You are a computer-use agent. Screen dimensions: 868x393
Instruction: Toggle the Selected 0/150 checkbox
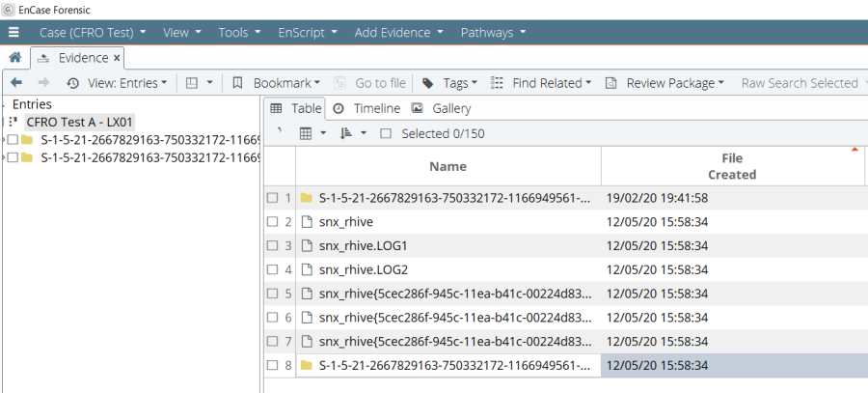[x=386, y=133]
